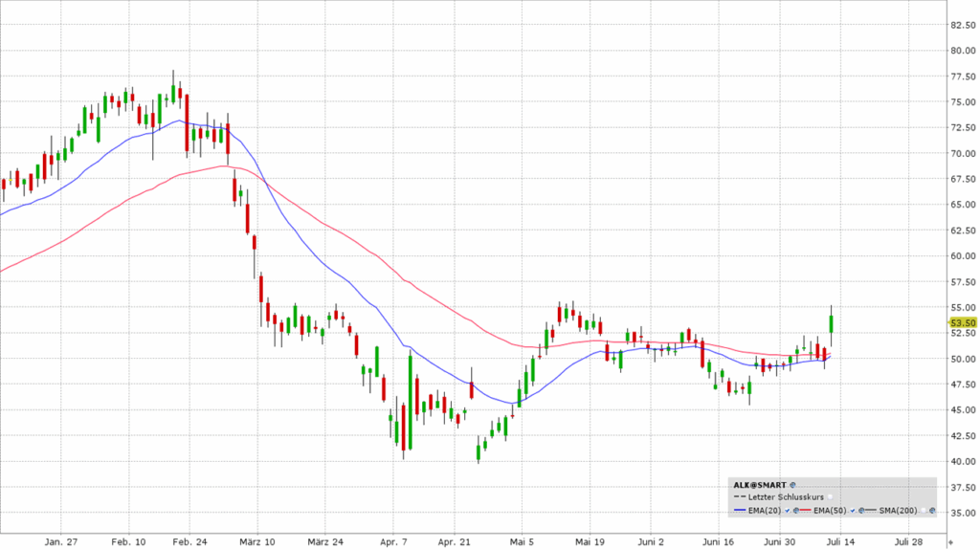This screenshot has height=550, width=980.
Task: Click the diamond icon at the chart's bottom-right corner
Action: (x=950, y=542)
